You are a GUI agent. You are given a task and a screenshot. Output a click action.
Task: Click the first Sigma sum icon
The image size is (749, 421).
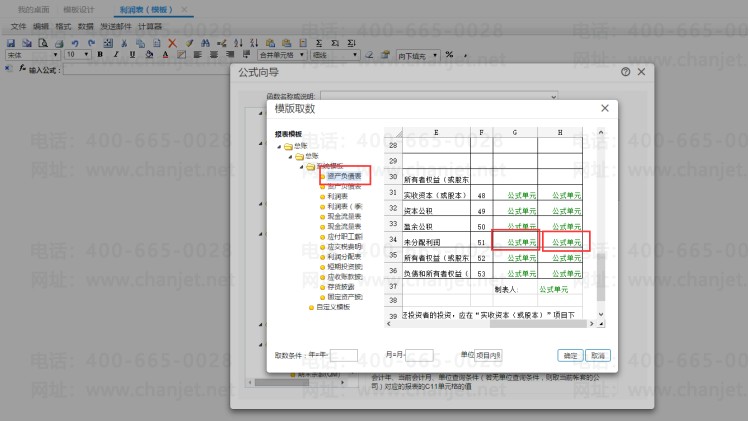[319, 43]
